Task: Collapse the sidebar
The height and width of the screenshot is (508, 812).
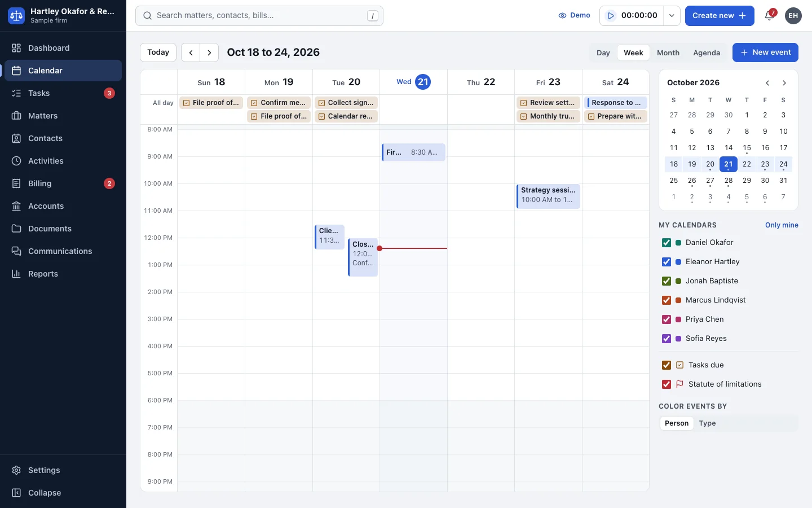Action: 63,493
